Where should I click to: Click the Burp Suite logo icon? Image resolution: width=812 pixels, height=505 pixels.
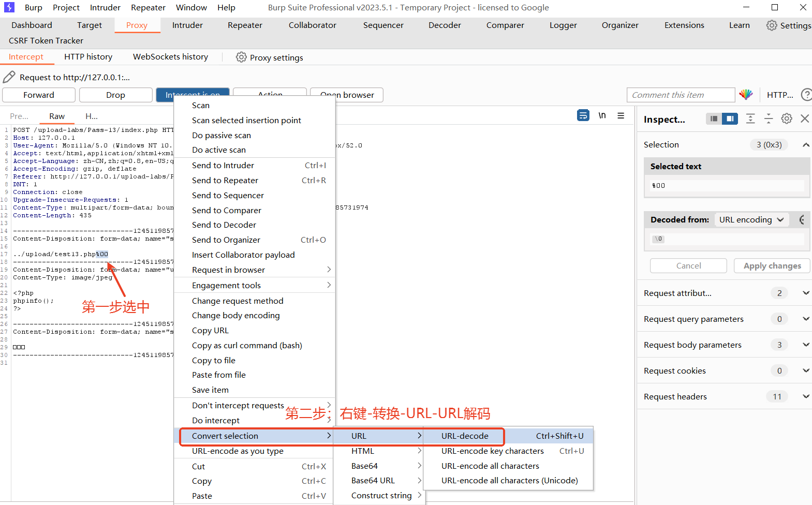9,7
